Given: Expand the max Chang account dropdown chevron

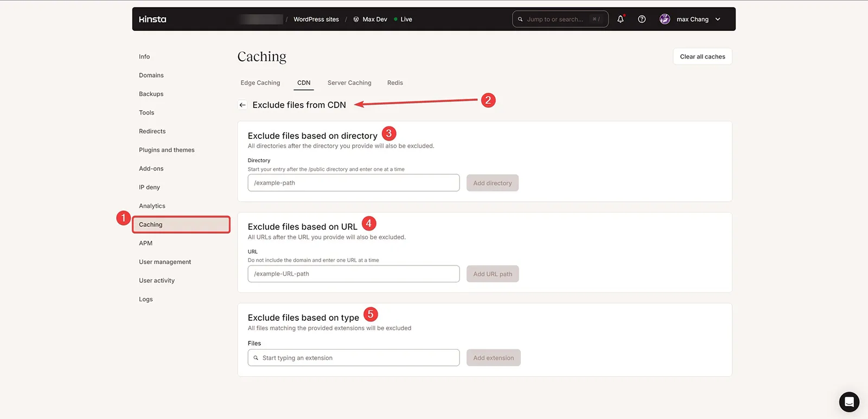Looking at the screenshot, I should point(718,19).
